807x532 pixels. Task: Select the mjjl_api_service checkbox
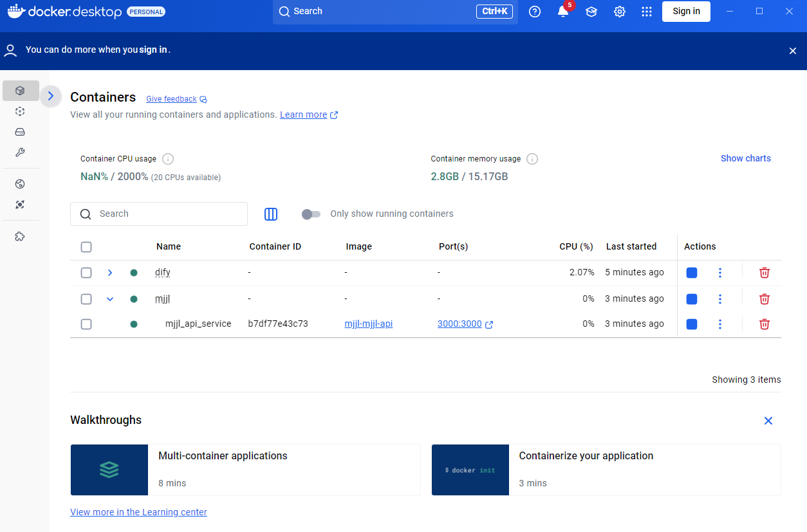(x=86, y=324)
